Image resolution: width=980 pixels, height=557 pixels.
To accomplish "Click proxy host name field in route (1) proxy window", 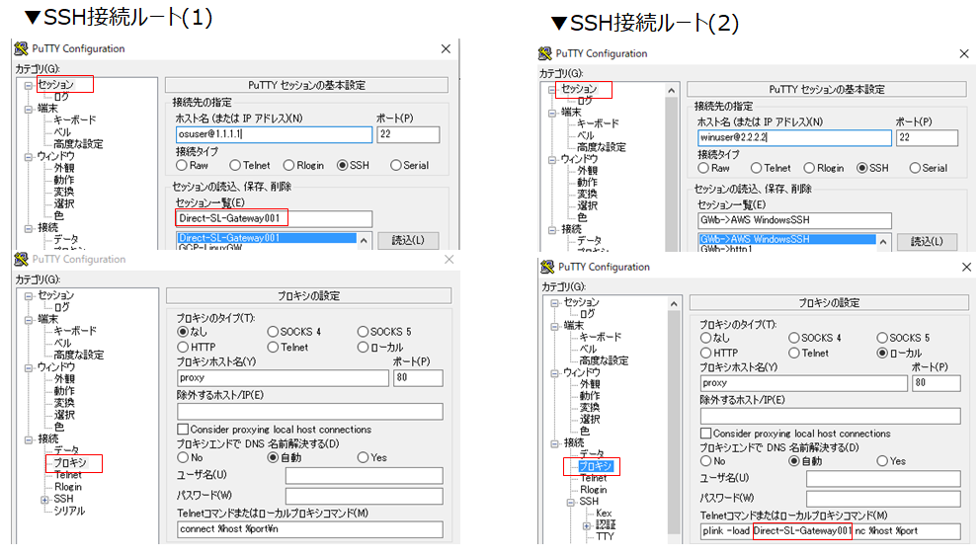I will (x=284, y=377).
